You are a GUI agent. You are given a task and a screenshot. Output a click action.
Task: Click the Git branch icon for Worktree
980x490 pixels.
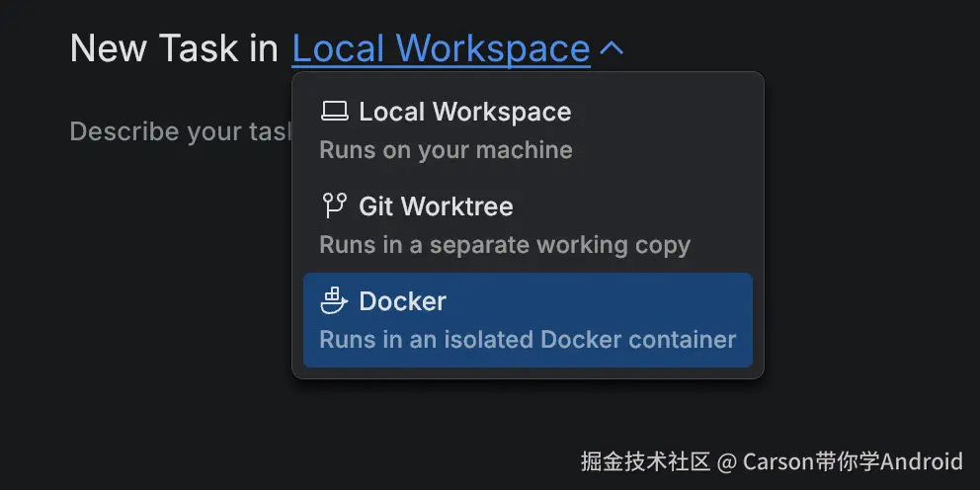click(334, 205)
